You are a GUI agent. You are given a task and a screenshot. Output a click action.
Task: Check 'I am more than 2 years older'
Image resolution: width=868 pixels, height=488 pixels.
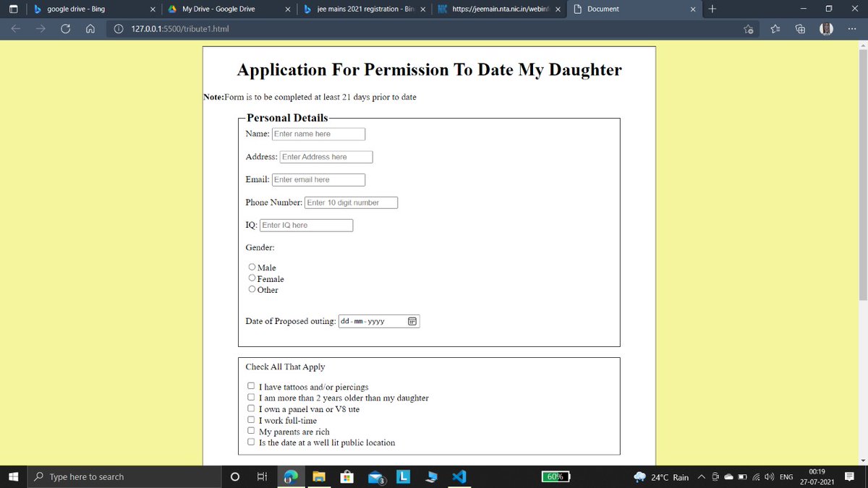tap(251, 398)
